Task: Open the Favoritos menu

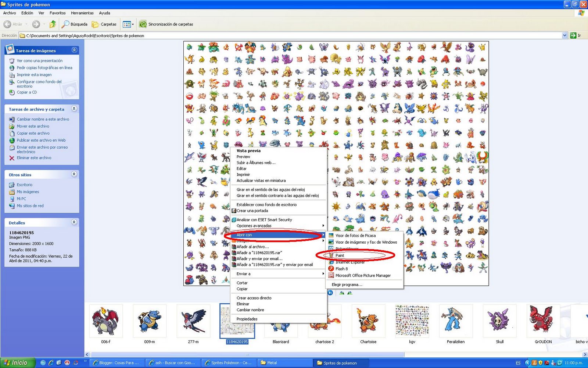Action: click(x=58, y=13)
